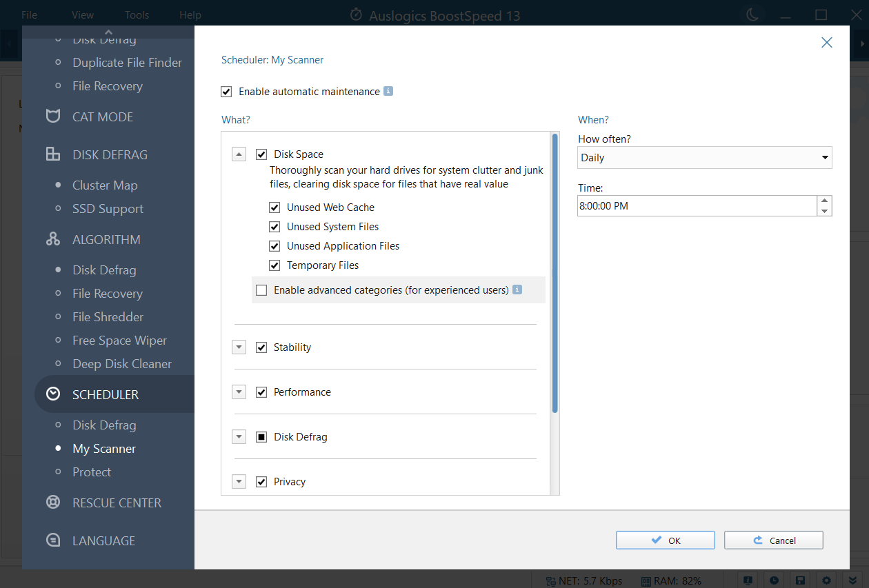Collapse the Disk Space category
The height and width of the screenshot is (588, 869).
[x=239, y=154]
